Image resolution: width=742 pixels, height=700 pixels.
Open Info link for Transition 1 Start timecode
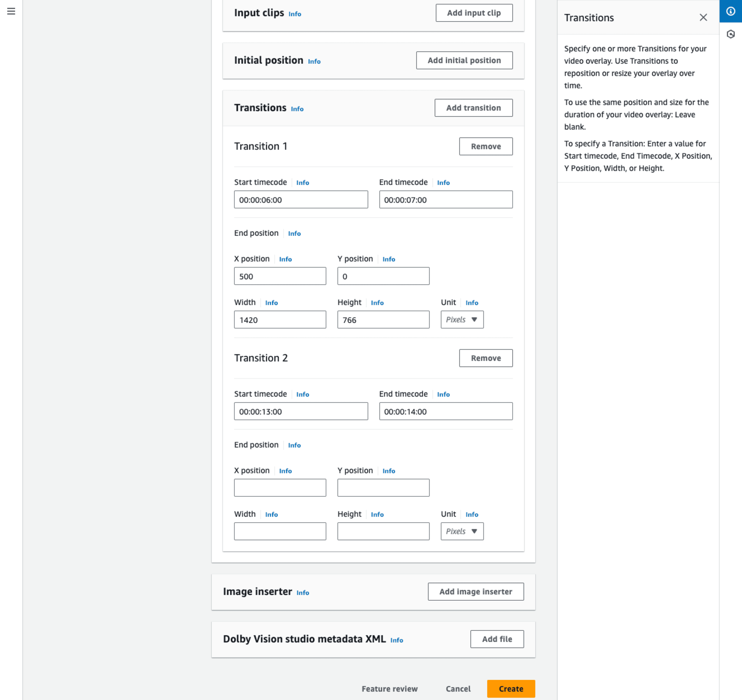coord(303,183)
